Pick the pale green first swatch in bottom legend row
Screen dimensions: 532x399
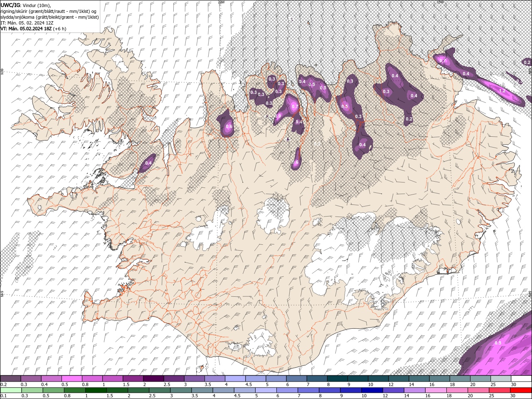(11, 390)
